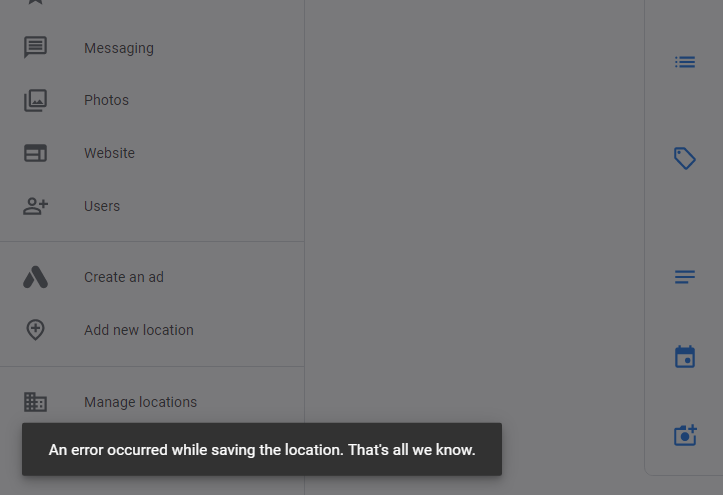Click the blue price tag icon

coord(685,159)
